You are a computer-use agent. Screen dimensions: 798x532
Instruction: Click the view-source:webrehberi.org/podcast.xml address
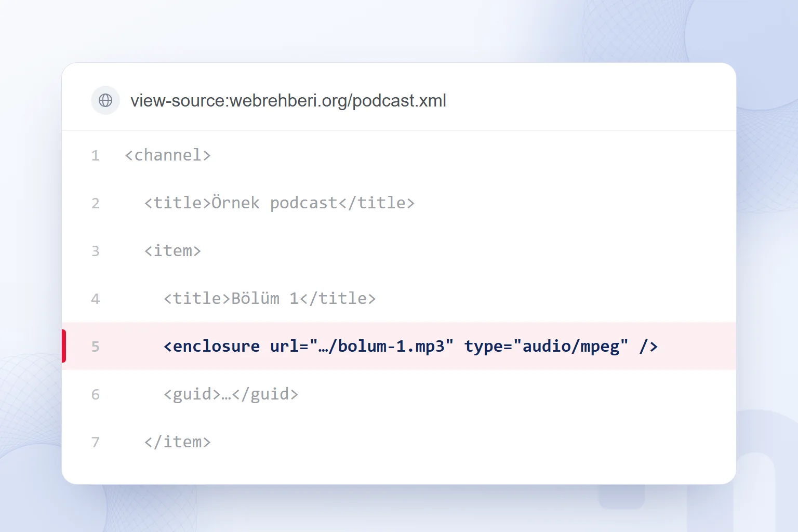(288, 100)
